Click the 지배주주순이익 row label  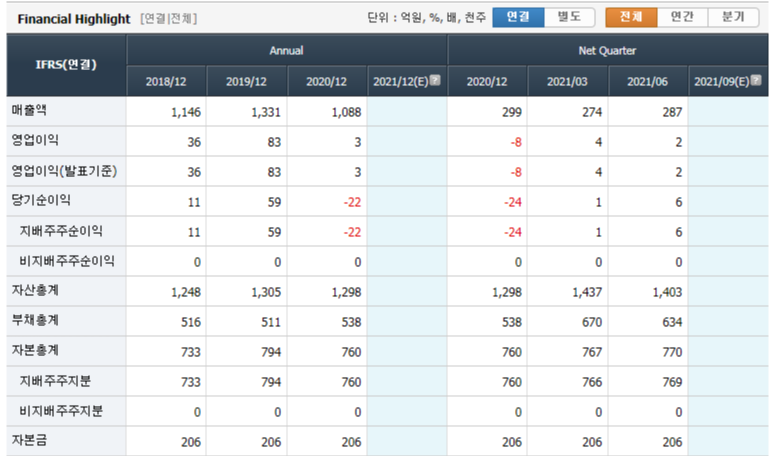tap(61, 231)
